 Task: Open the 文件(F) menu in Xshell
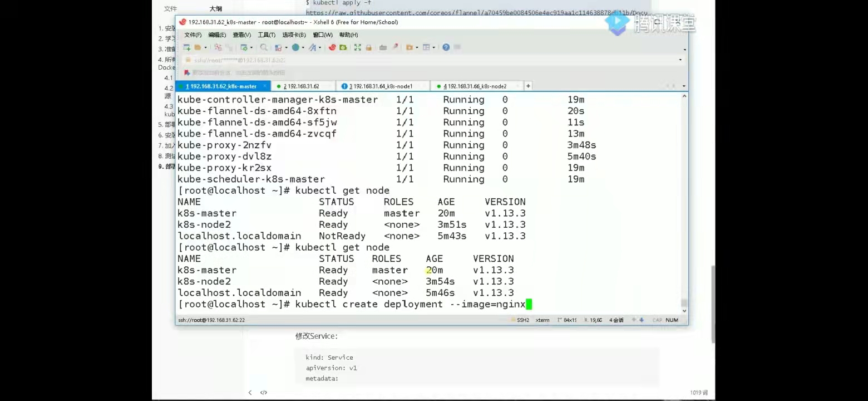pyautogui.click(x=193, y=35)
